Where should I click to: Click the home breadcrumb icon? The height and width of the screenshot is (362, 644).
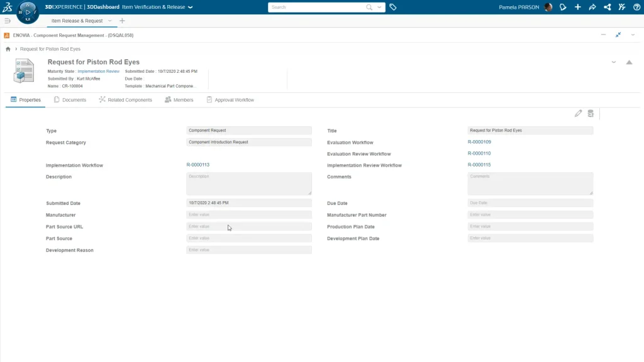[x=8, y=49]
